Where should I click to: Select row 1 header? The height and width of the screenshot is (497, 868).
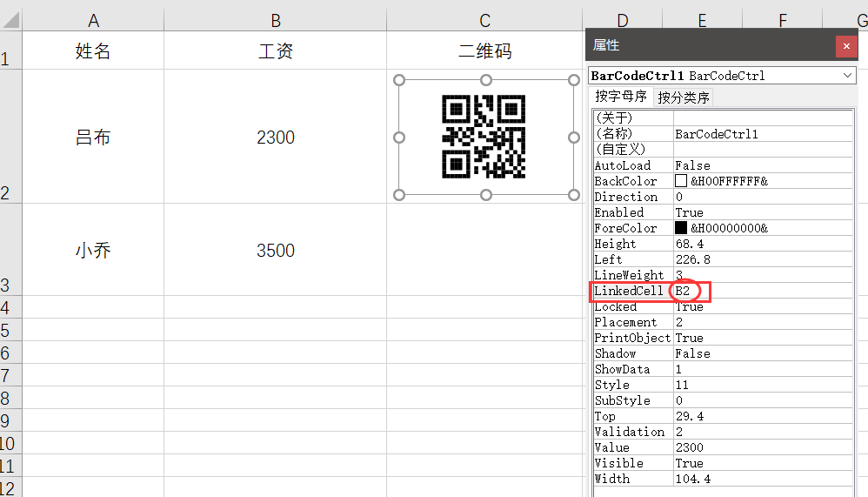pyautogui.click(x=10, y=50)
